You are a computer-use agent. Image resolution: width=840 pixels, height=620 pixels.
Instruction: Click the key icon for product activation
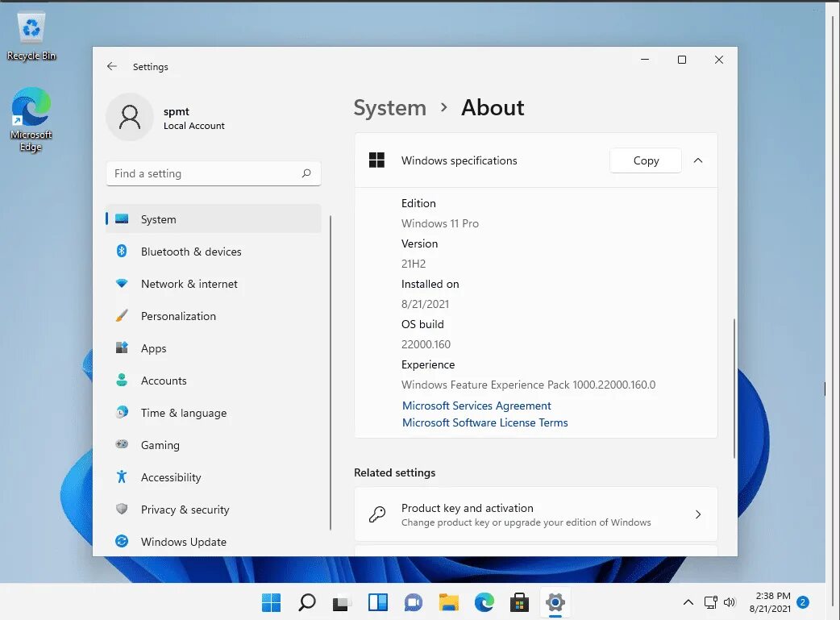[377, 514]
